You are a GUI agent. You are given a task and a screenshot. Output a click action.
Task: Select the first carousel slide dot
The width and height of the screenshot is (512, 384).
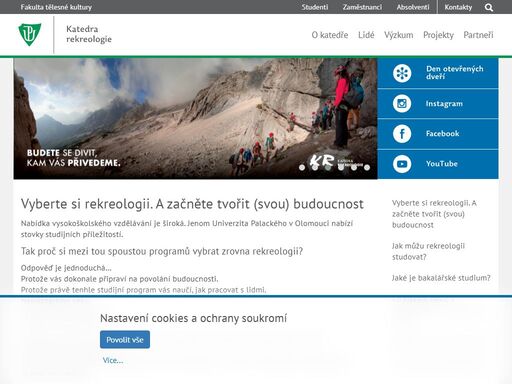click(302, 167)
